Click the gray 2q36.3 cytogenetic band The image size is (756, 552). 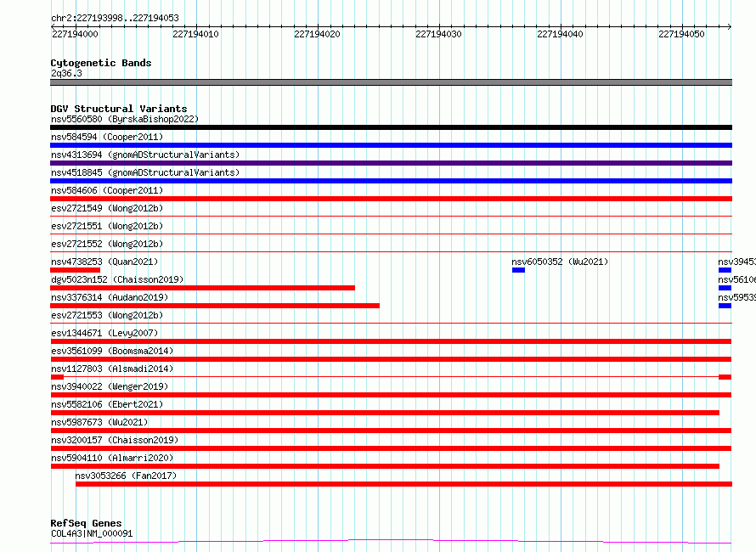(391, 82)
